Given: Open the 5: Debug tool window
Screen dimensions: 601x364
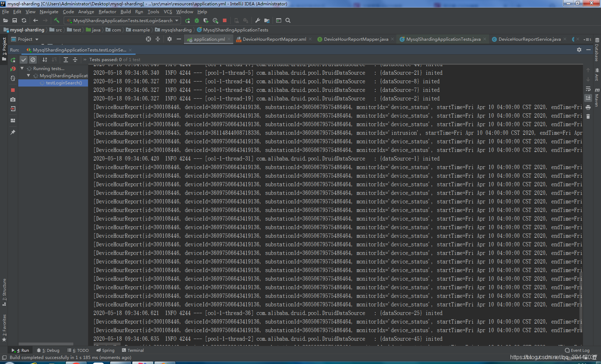Looking at the screenshot, I should [x=48, y=350].
